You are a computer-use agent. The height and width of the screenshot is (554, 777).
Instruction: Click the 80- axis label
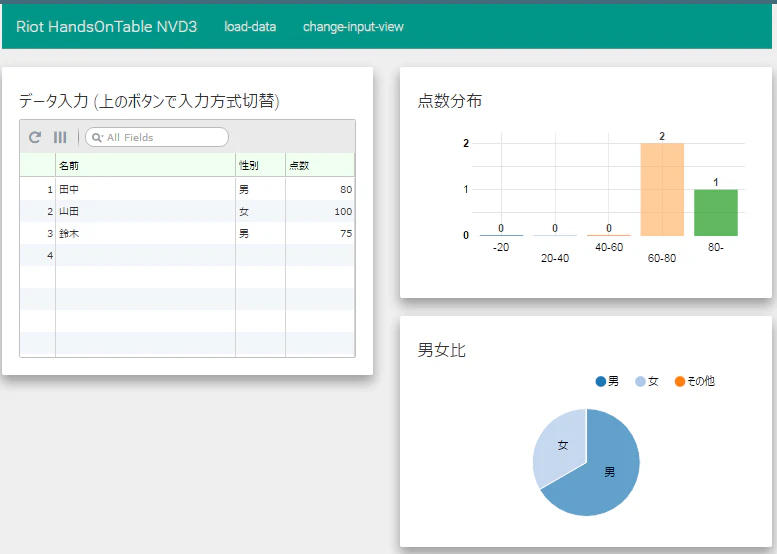716,247
